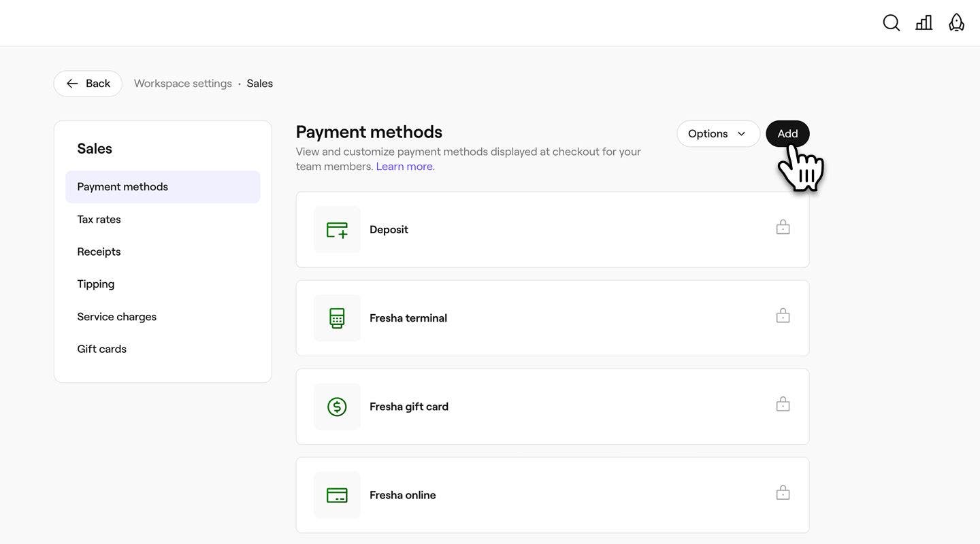Go Back using the Back button
The image size is (980, 544).
point(88,84)
